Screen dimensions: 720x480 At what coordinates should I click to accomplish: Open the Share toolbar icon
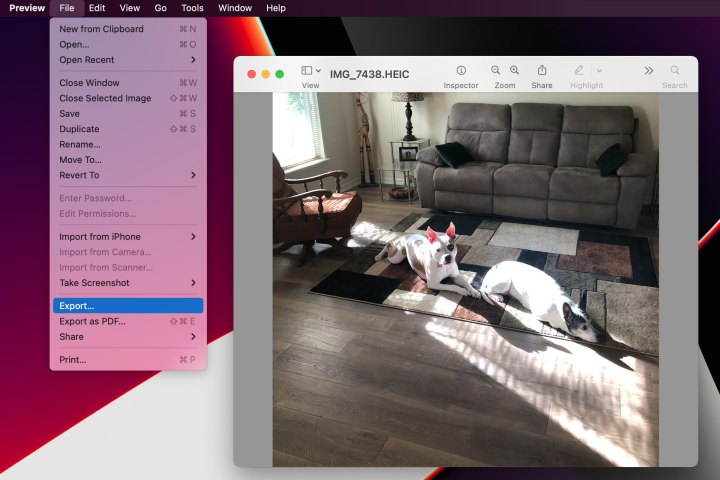[x=542, y=71]
